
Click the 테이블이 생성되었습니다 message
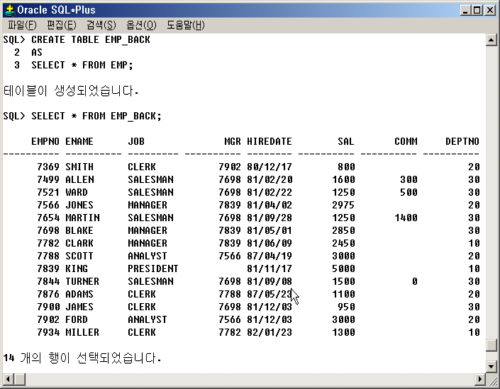click(x=71, y=91)
